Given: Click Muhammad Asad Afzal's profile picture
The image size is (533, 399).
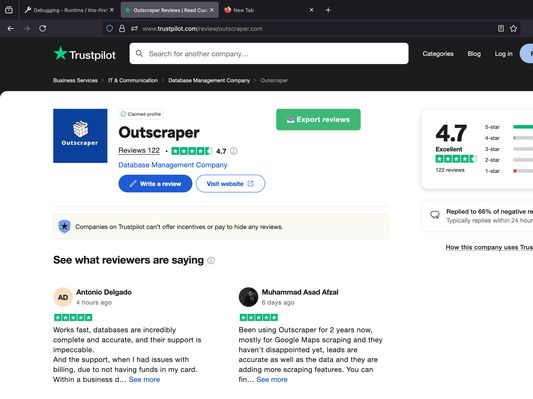Looking at the screenshot, I should tap(248, 297).
